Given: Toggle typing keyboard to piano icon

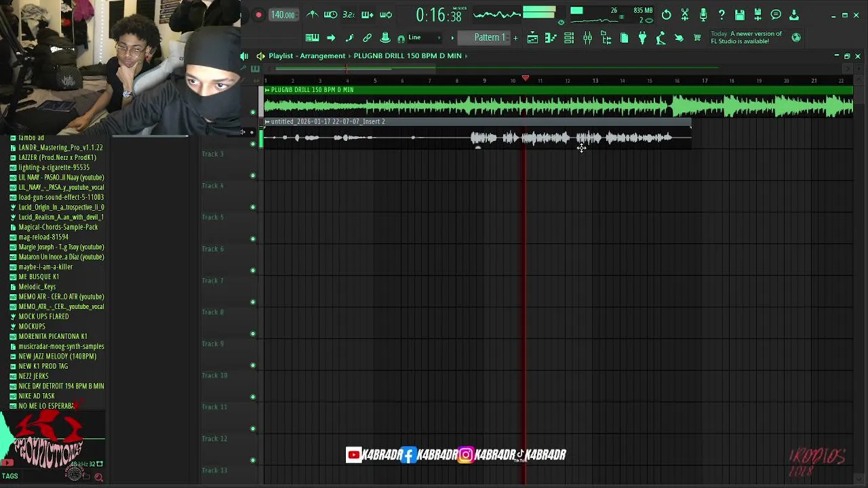Looking at the screenshot, I should [x=312, y=38].
